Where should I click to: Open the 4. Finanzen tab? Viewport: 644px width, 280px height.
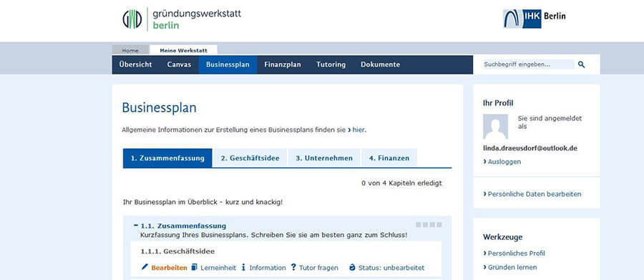coord(389,158)
